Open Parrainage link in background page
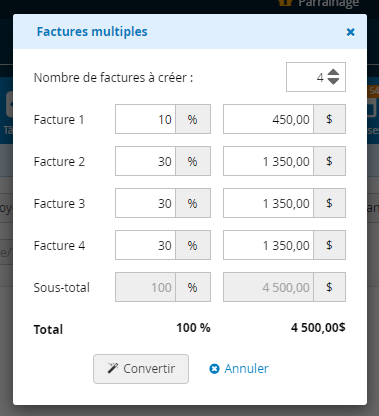 (318, 3)
